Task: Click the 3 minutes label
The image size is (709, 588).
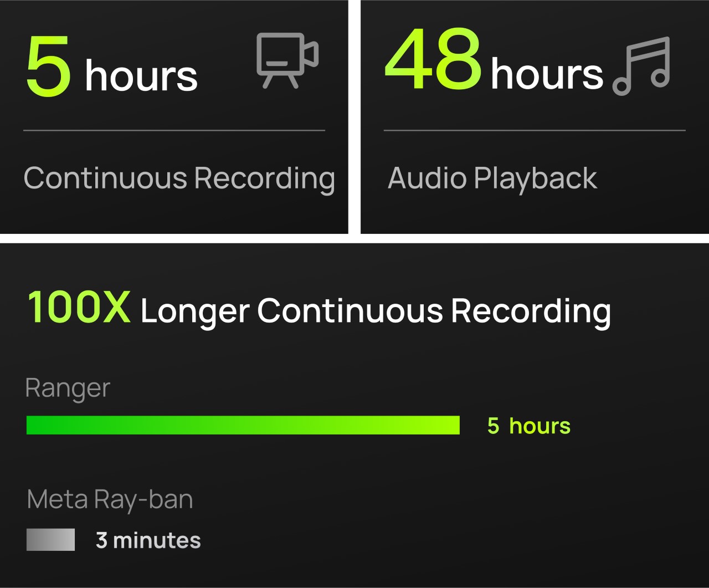Action: [148, 540]
